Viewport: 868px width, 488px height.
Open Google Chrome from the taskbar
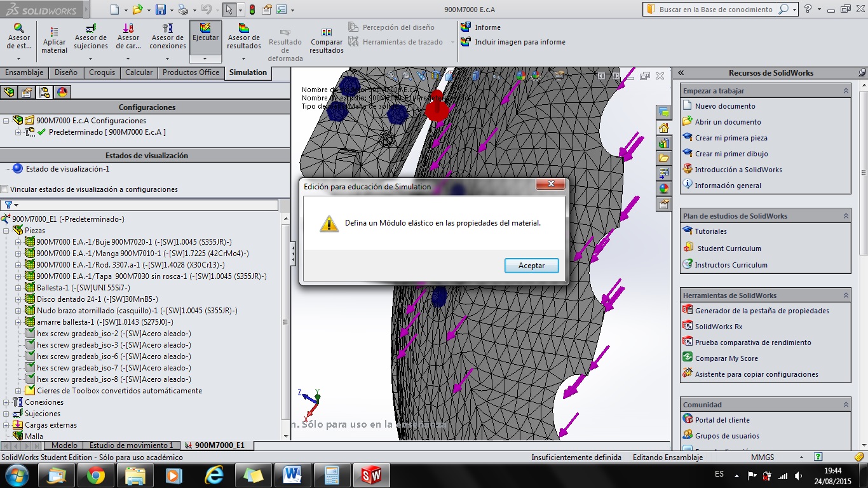coord(96,475)
